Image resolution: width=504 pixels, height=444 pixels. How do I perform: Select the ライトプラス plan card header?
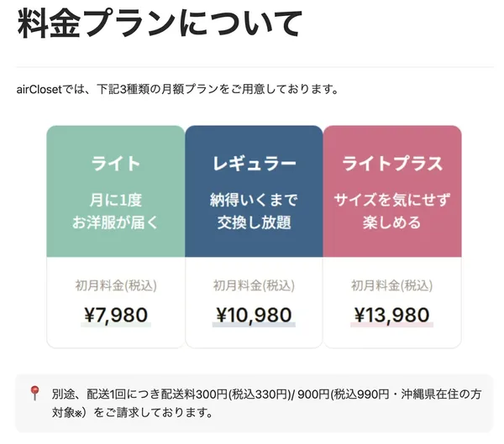[x=392, y=163]
